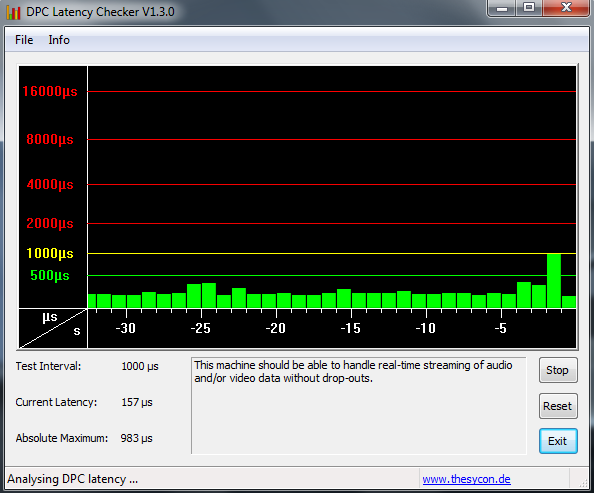Click the 1000µs yellow threshold label
This screenshot has width=594, height=493.
tap(50, 253)
